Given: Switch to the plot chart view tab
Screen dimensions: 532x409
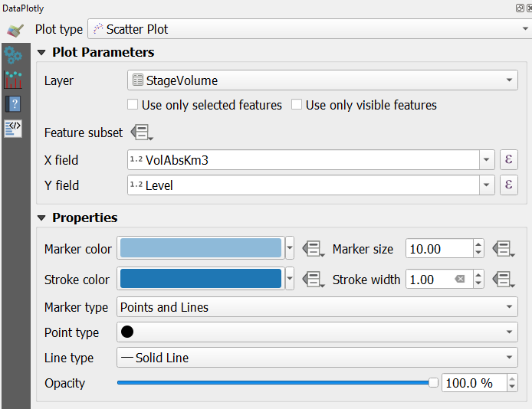Looking at the screenshot, I should (13, 80).
